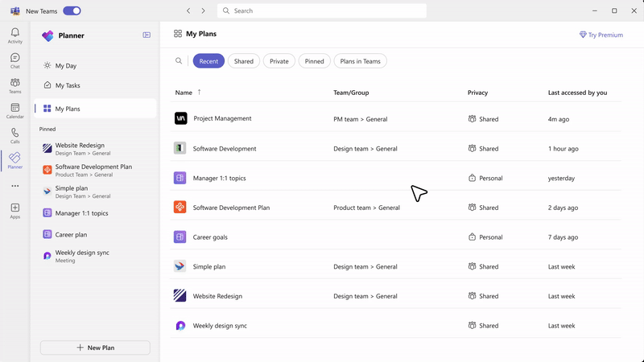This screenshot has width=644, height=362.
Task: Go forward with the right arrow
Action: click(204, 10)
